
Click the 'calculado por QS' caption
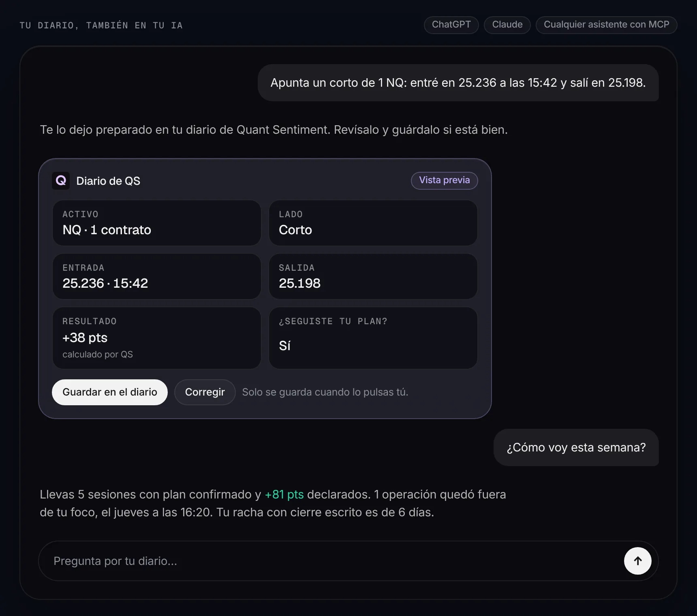(98, 354)
